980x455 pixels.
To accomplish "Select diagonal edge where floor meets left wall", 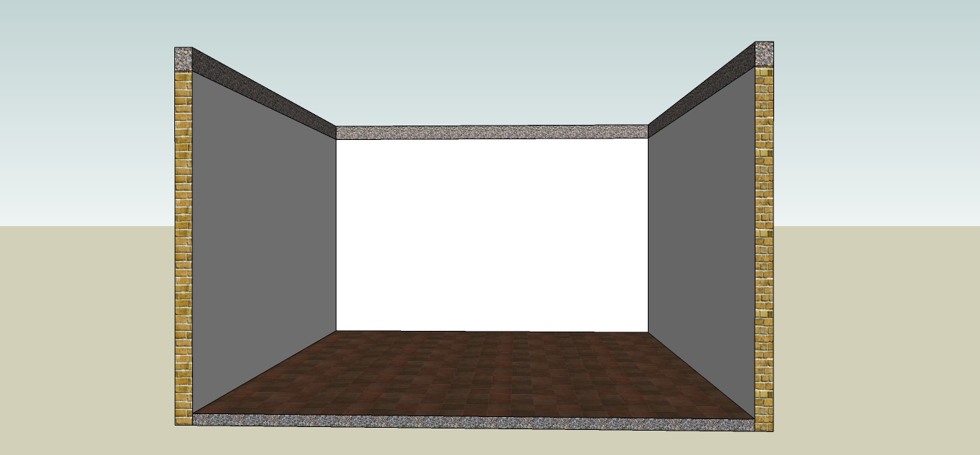I will tap(265, 372).
